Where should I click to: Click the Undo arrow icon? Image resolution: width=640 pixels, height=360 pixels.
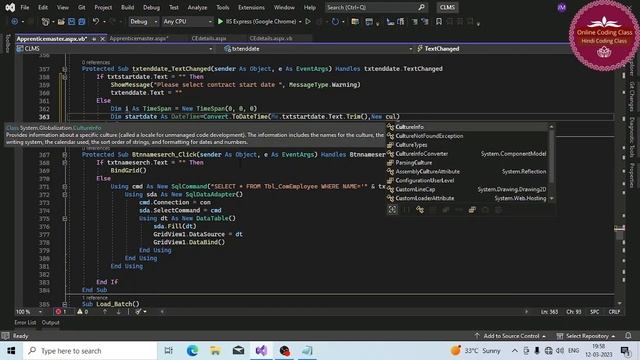[96, 22]
